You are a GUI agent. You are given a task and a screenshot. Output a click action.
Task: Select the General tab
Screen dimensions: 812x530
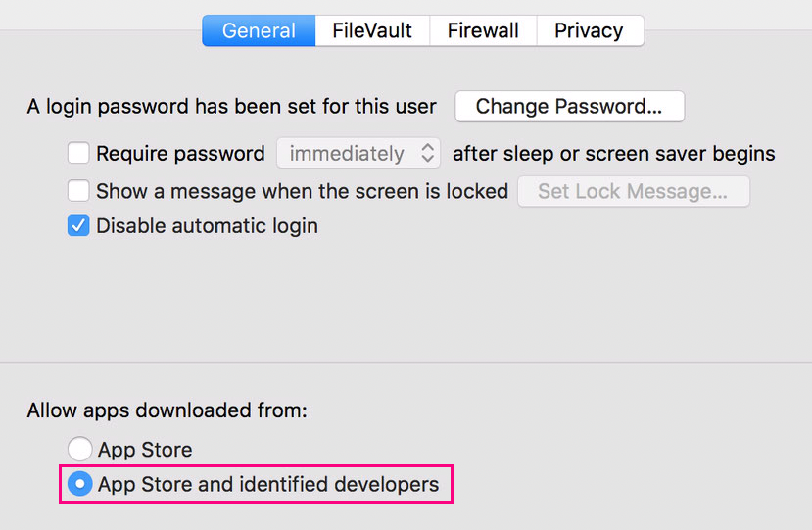[x=259, y=30]
